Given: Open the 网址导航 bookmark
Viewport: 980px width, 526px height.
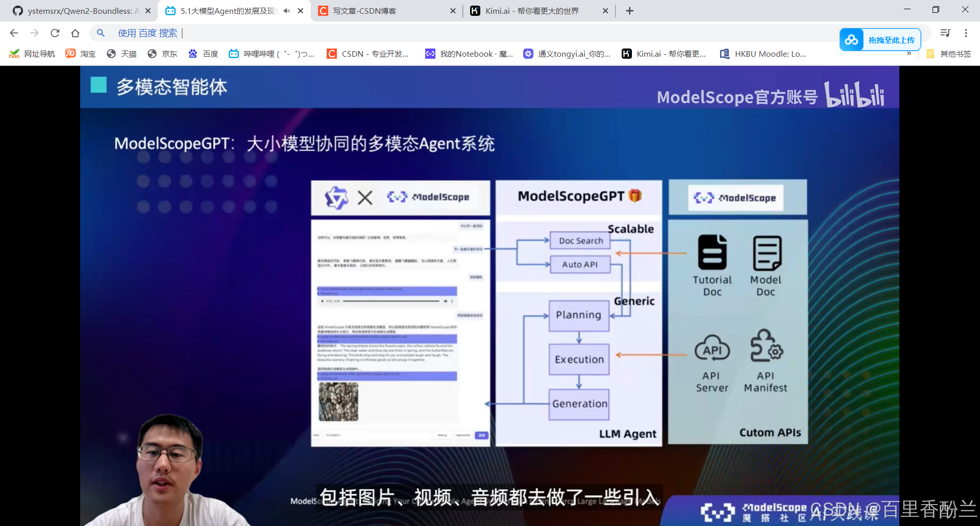Looking at the screenshot, I should (x=32, y=54).
